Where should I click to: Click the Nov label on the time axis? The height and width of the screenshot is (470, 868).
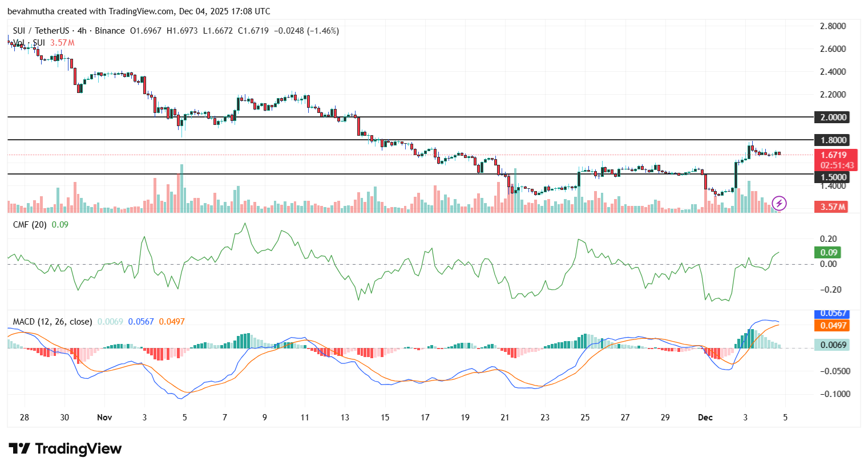[104, 418]
